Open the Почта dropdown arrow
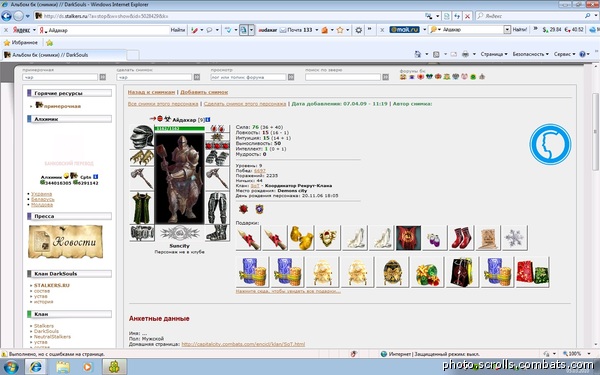Screen dimensions: 600x375 tap(317, 30)
